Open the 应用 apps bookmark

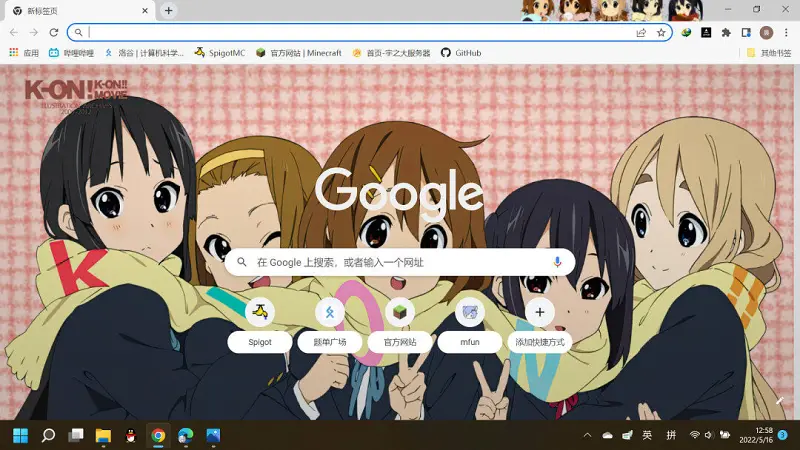[24, 53]
